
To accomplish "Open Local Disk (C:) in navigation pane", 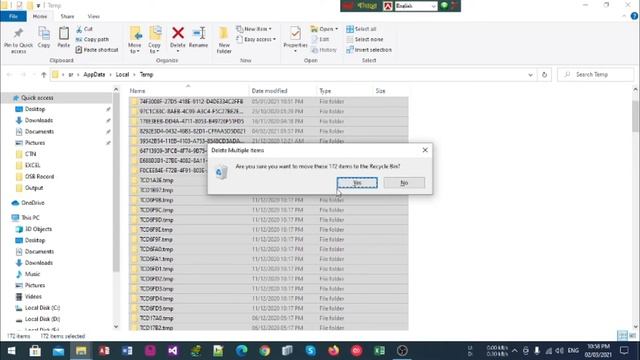I will 42,308.
